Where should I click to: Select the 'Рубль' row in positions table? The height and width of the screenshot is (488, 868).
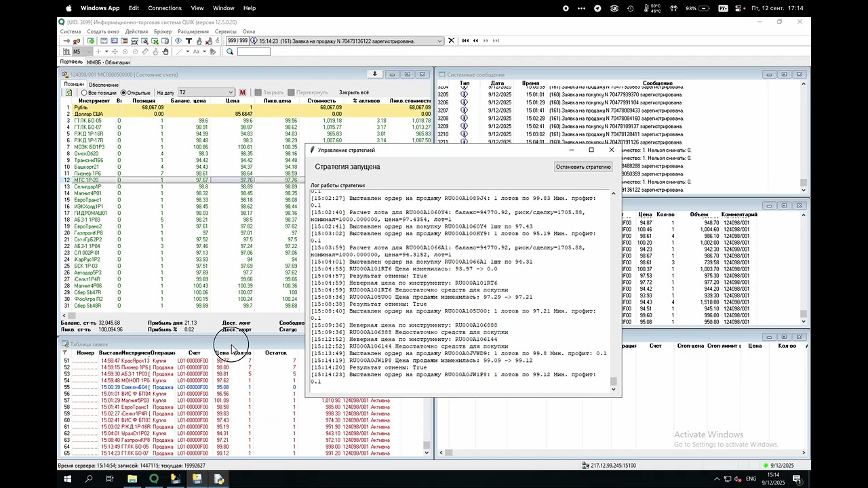(247, 107)
